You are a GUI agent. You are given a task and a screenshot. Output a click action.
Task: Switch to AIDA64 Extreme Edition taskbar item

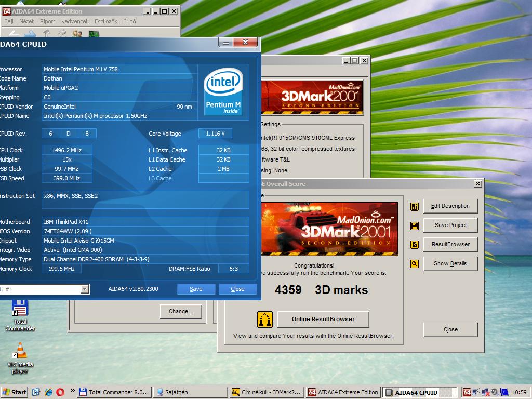coord(343,392)
